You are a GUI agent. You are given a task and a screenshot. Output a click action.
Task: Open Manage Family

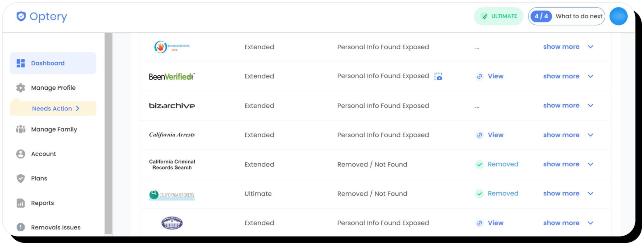coord(54,129)
